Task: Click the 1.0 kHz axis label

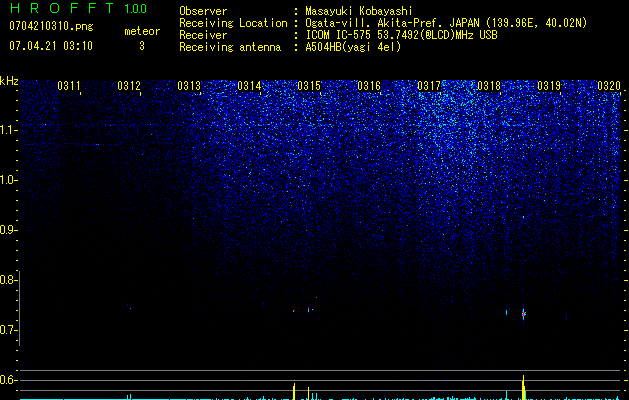Action: (x=9, y=180)
